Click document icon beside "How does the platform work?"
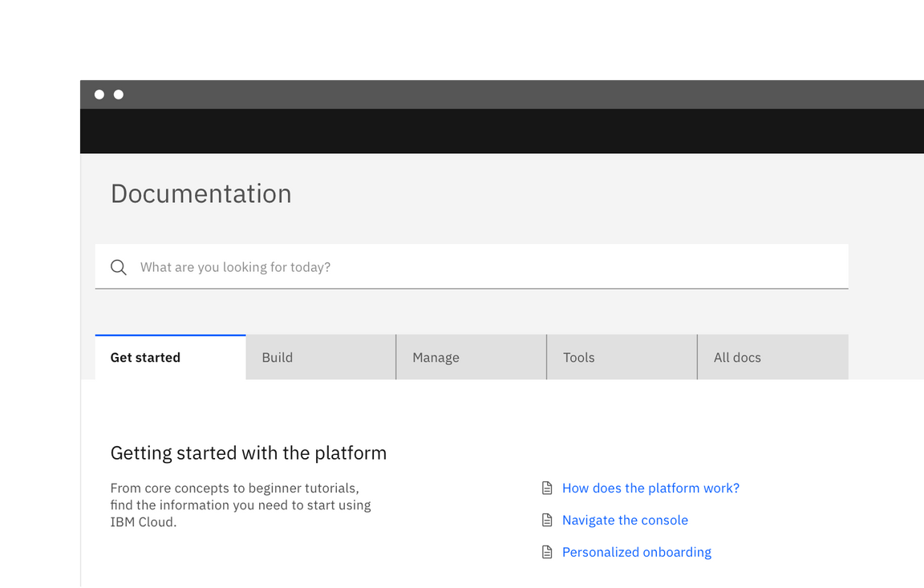 (x=547, y=487)
